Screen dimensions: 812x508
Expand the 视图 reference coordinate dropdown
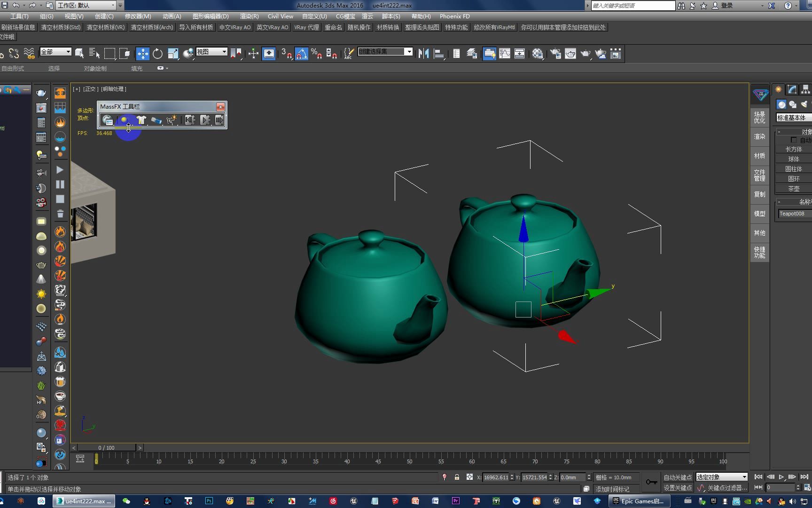(211, 52)
